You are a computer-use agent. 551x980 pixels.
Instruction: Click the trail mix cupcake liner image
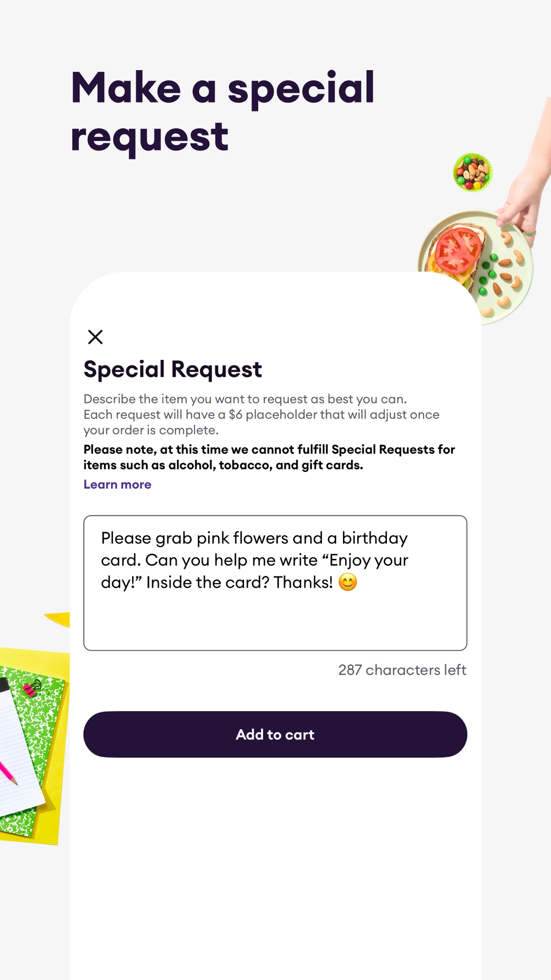click(472, 173)
